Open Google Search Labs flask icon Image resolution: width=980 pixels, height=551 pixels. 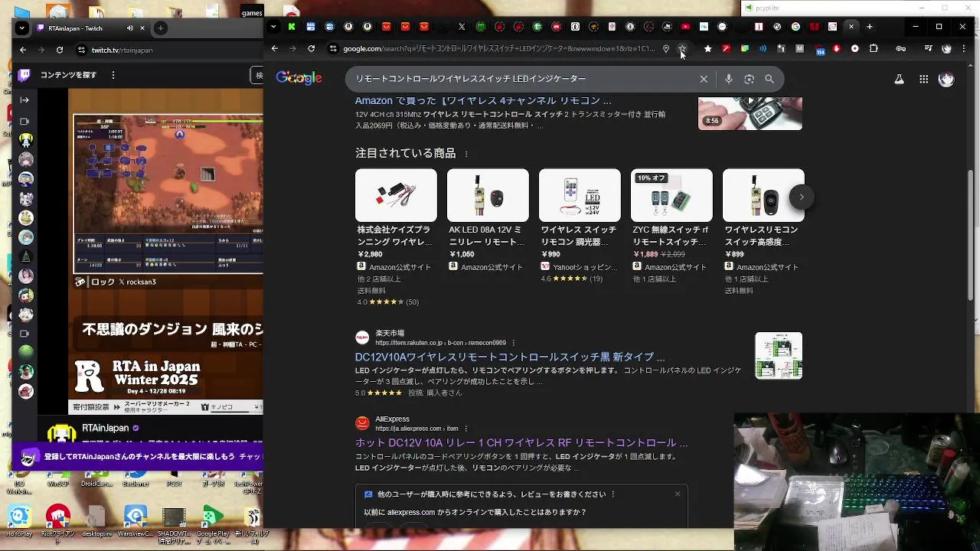899,79
